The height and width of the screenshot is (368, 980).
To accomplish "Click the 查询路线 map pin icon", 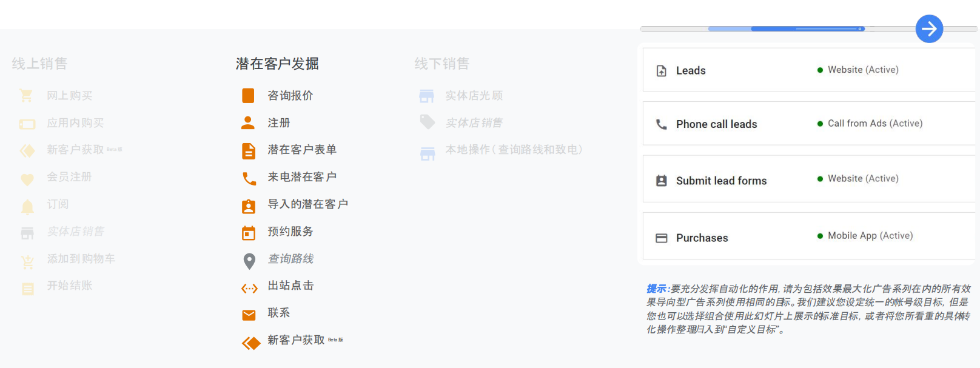I will pos(249,261).
